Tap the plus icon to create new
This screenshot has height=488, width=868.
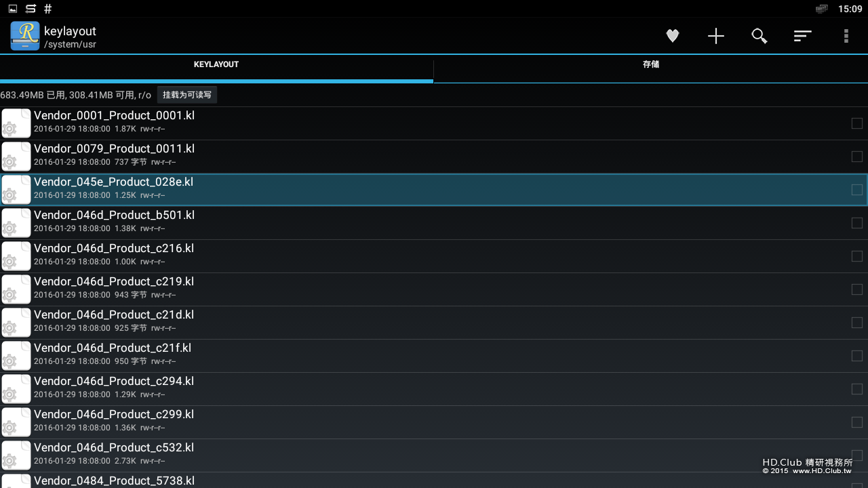715,36
